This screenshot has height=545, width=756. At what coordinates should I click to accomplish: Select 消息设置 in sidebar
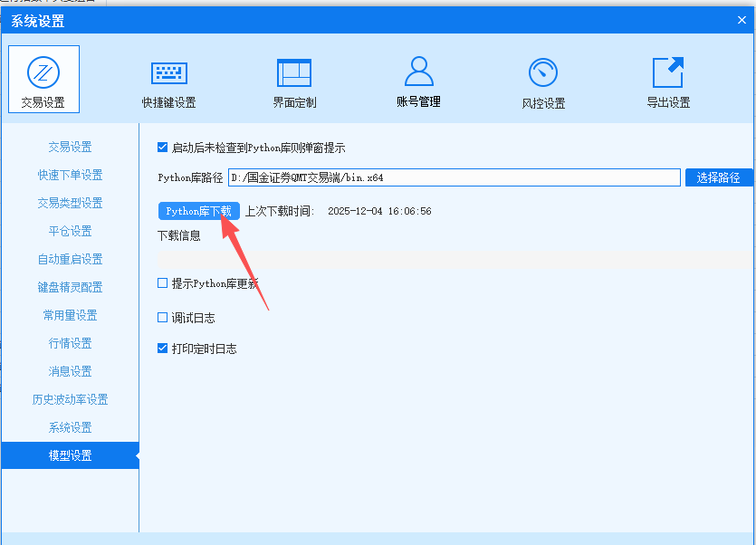click(70, 371)
